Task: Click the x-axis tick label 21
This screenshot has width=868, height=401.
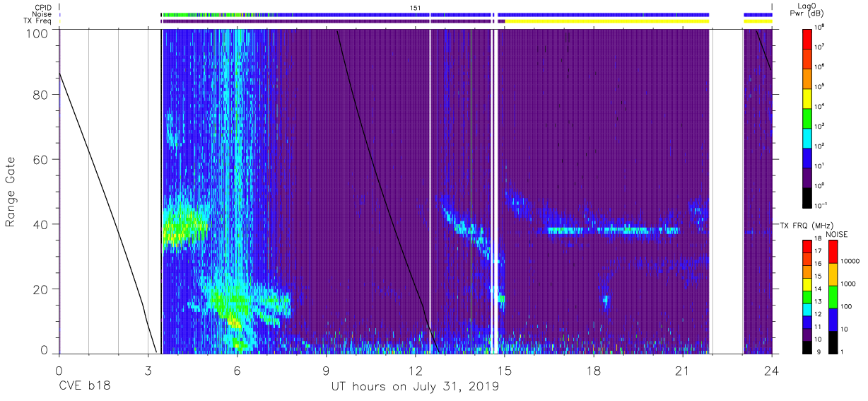Action: [682, 370]
